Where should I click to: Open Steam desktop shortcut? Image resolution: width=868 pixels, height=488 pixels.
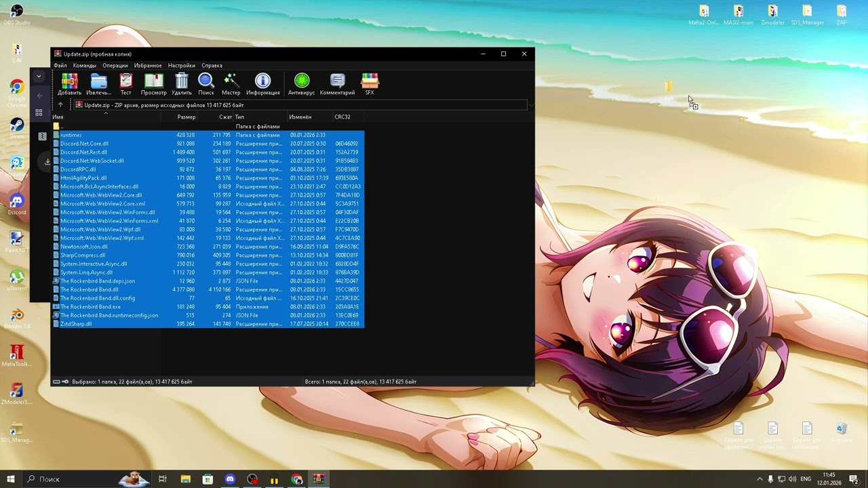(17, 127)
